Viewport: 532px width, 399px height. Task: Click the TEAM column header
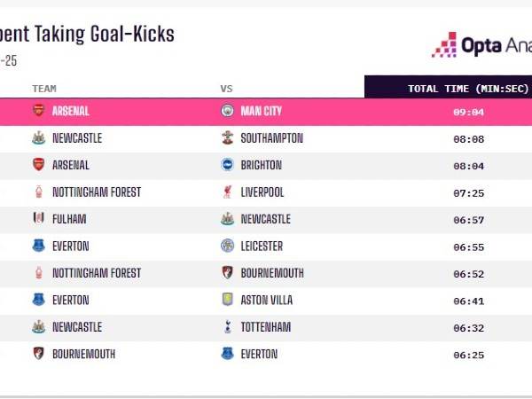coord(44,89)
